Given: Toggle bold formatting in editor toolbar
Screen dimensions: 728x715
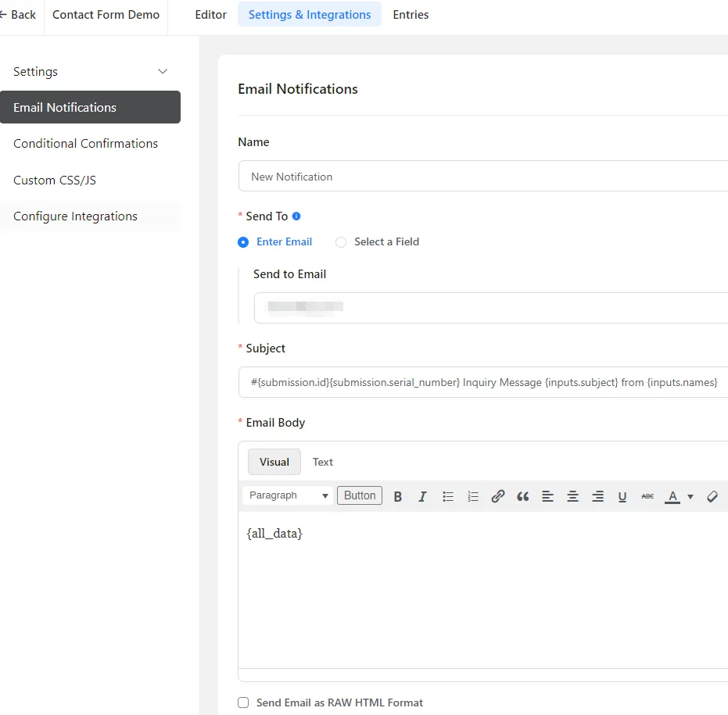Looking at the screenshot, I should 398,496.
